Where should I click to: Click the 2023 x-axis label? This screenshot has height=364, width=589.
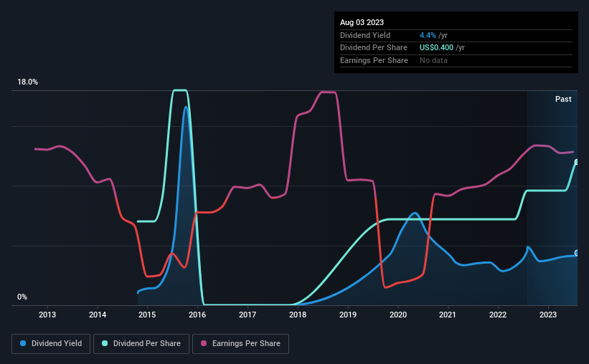(548, 315)
